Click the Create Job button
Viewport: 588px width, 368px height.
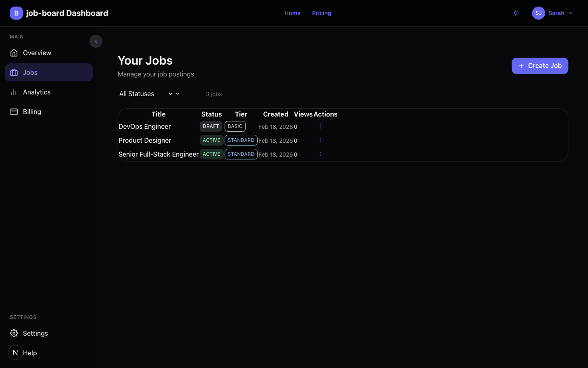point(540,66)
